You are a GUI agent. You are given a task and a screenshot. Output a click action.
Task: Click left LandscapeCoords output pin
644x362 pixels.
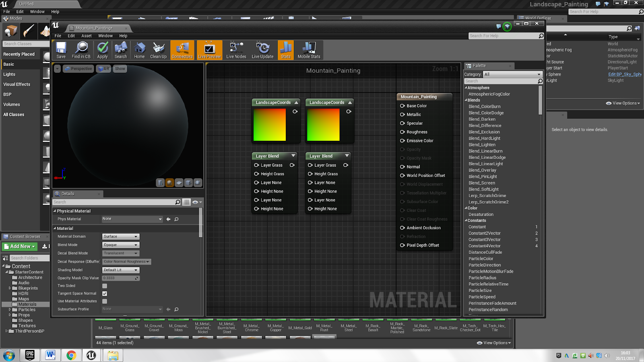295,111
